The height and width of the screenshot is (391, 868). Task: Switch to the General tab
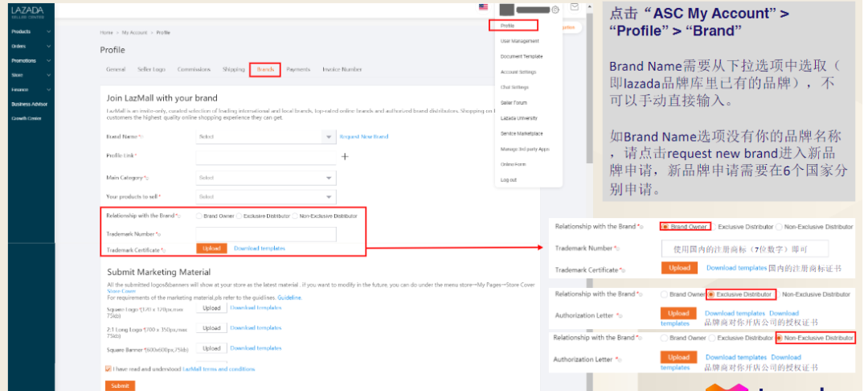click(116, 69)
